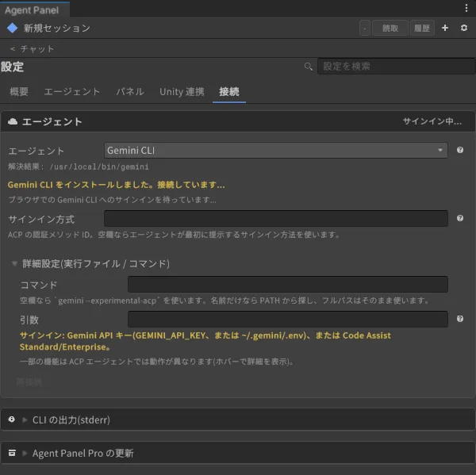Switch to the 概要 tab
This screenshot has height=475, width=476.
point(19,92)
